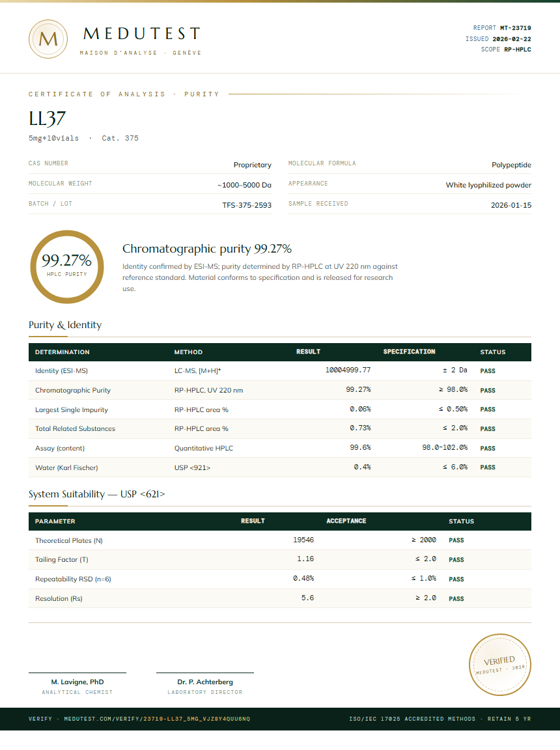
Task: Click the appearance value White lyophilized powder
Action: coord(488,185)
